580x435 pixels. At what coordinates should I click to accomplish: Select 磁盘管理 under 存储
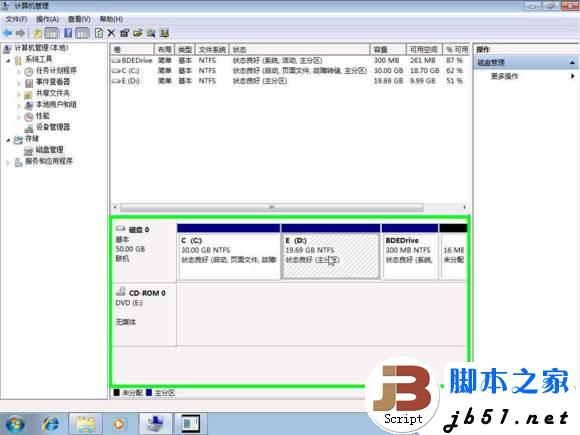pos(49,150)
